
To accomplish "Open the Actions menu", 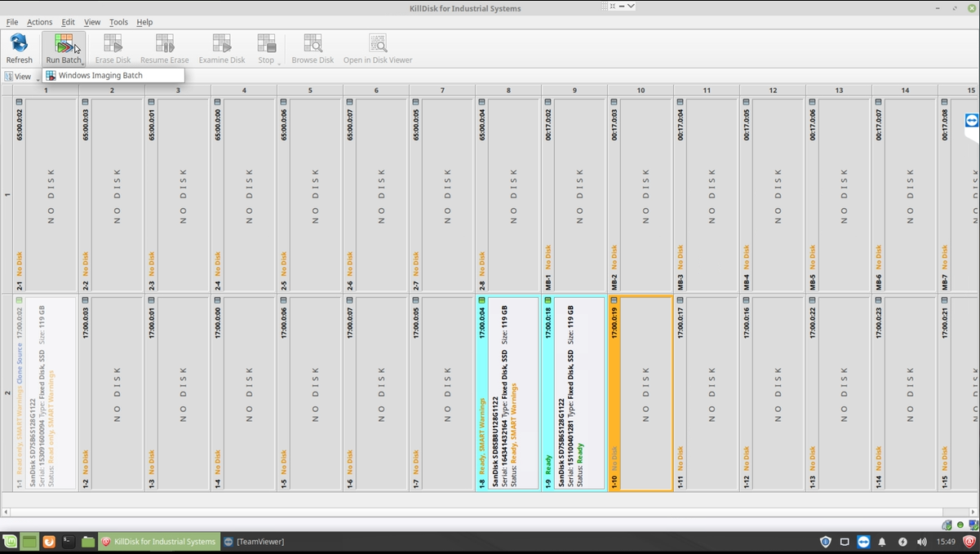I will pos(39,22).
